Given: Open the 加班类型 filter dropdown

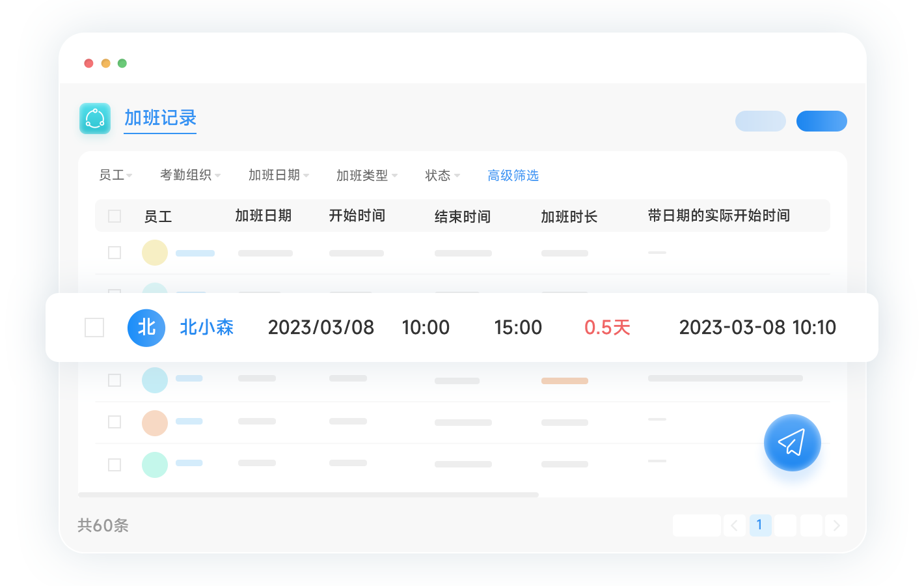Looking at the screenshot, I should click(366, 176).
